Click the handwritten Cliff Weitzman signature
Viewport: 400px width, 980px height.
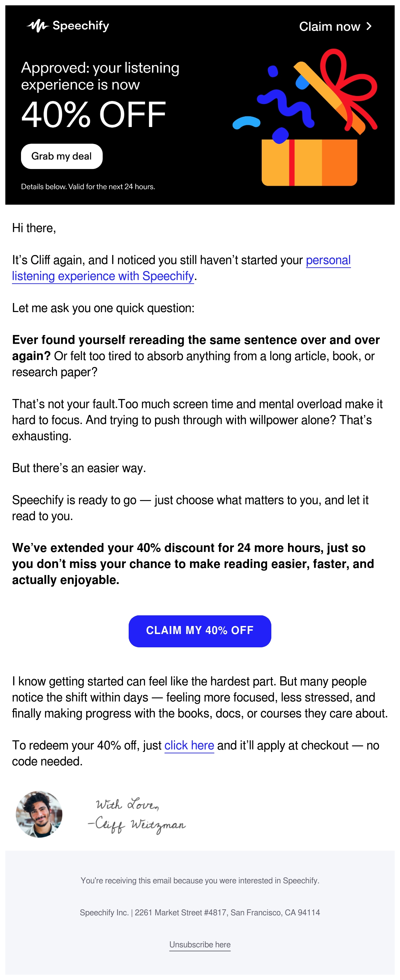(x=136, y=815)
